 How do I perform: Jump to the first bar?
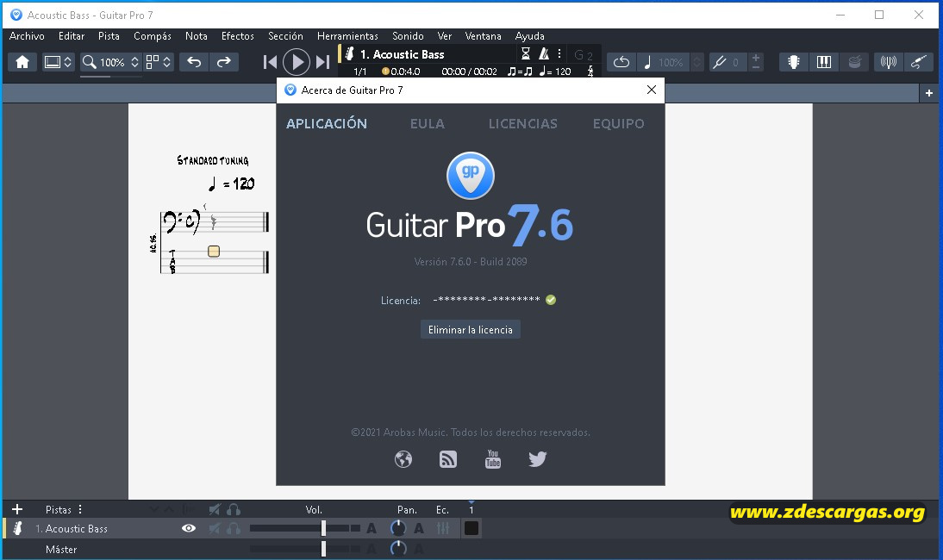[270, 62]
